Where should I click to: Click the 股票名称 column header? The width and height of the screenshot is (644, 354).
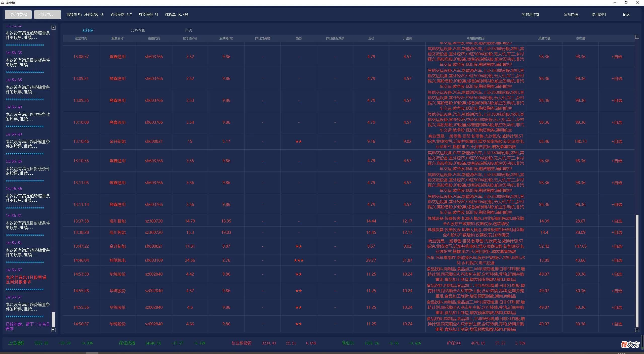(117, 38)
